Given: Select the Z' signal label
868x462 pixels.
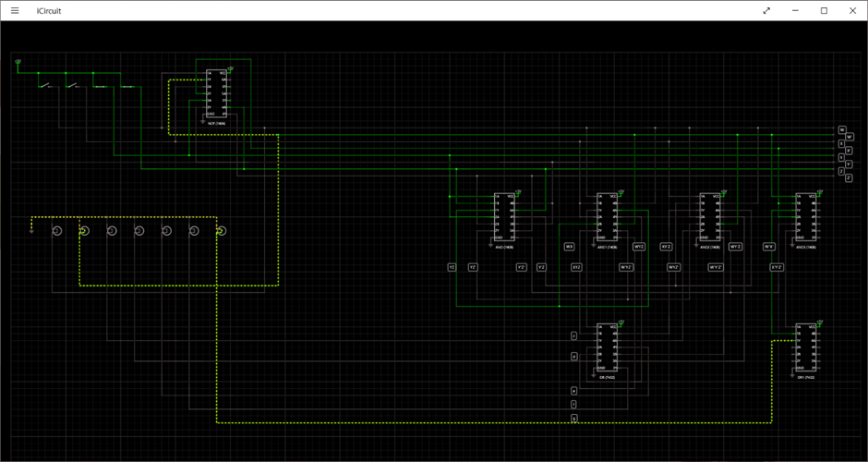Looking at the screenshot, I should (850, 177).
